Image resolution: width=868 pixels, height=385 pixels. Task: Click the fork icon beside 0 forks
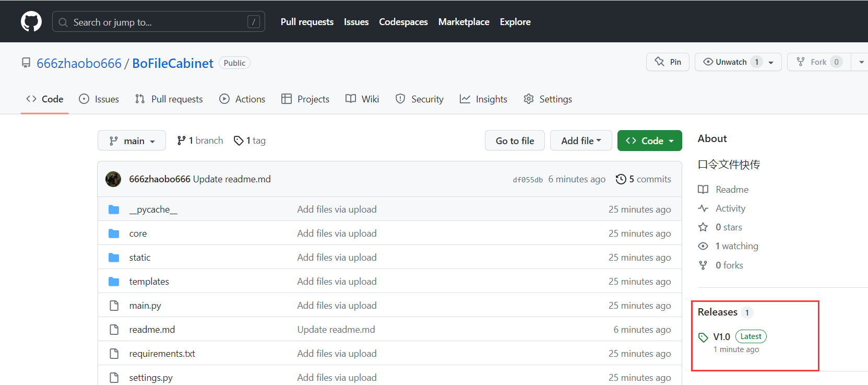click(x=703, y=265)
